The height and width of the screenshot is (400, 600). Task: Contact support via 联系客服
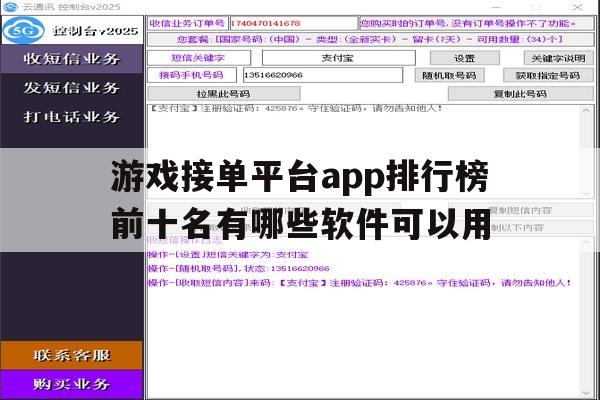coord(72,355)
